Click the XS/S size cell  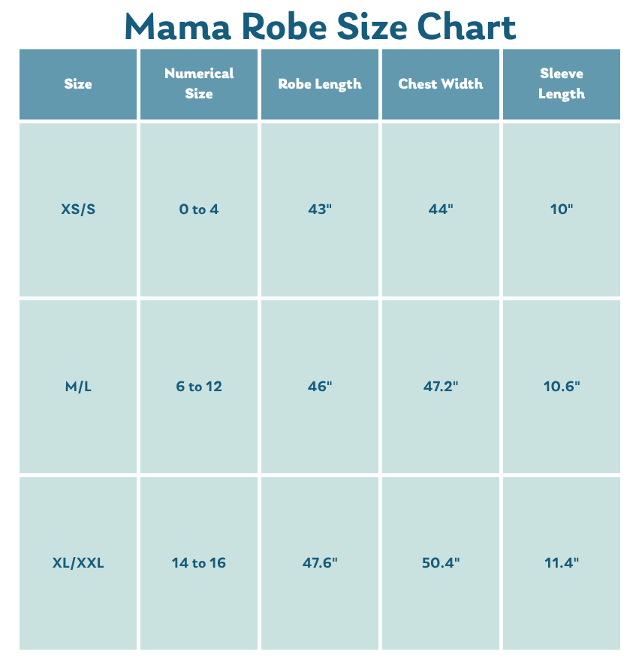click(78, 209)
